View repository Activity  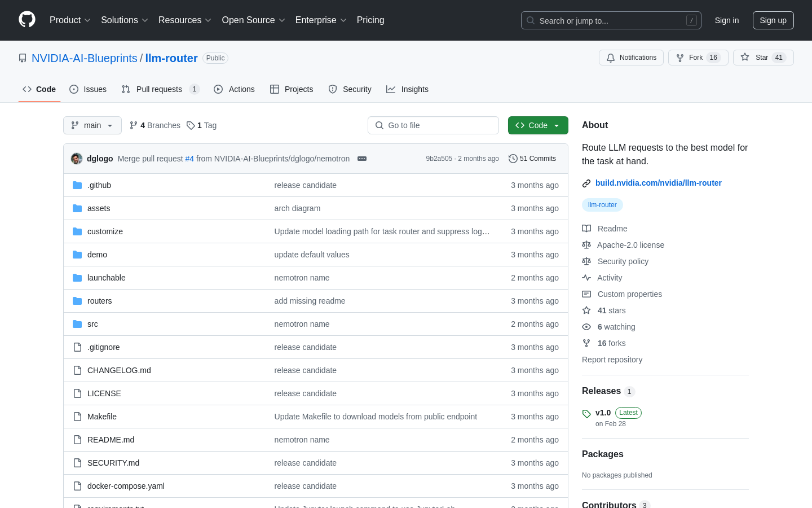pos(602,278)
